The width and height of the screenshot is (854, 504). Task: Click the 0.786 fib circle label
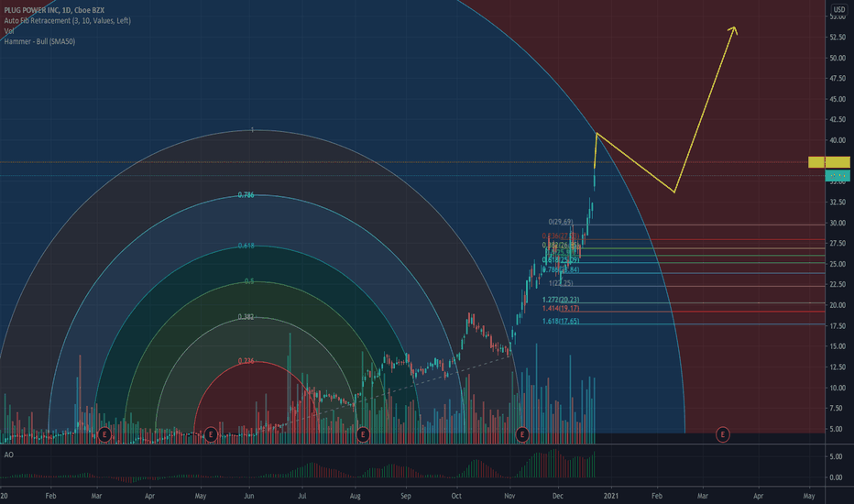coord(246,195)
